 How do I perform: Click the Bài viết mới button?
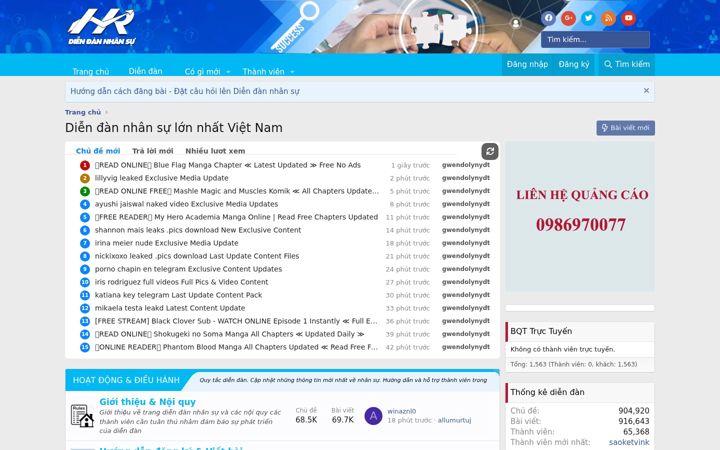[625, 128]
